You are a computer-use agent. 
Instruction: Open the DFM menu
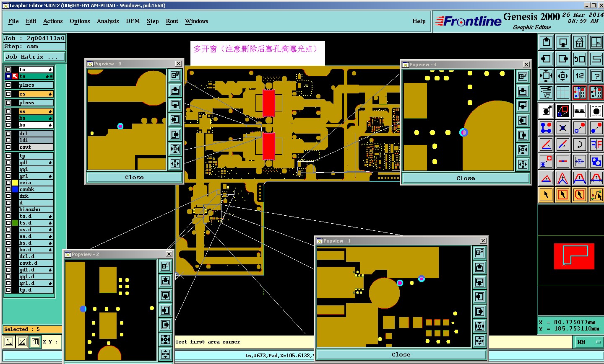133,21
